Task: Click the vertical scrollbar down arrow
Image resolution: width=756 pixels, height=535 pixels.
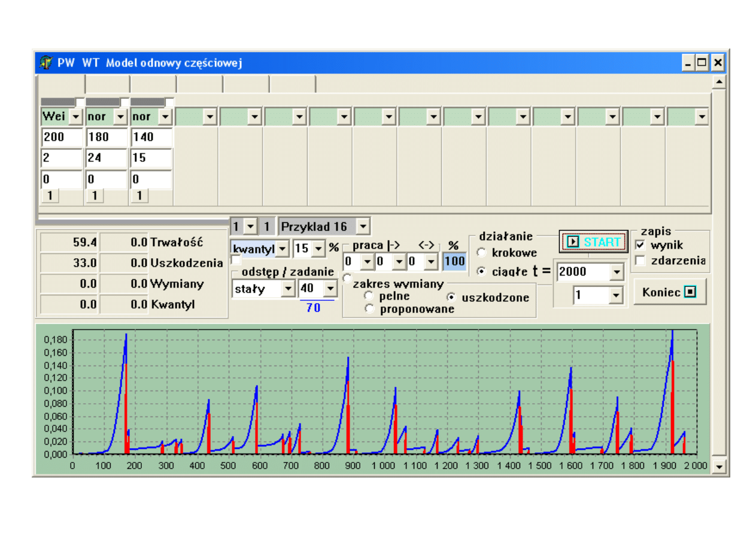Action: tap(719, 466)
